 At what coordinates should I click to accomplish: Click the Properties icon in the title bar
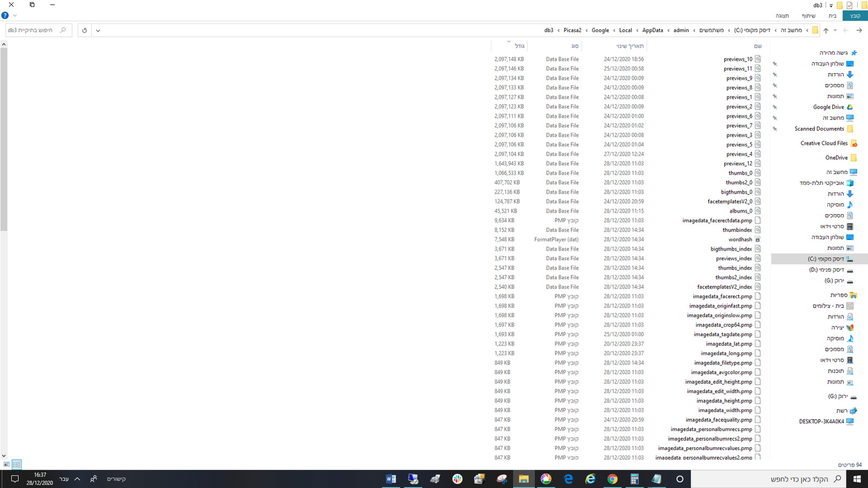pyautogui.click(x=850, y=5)
